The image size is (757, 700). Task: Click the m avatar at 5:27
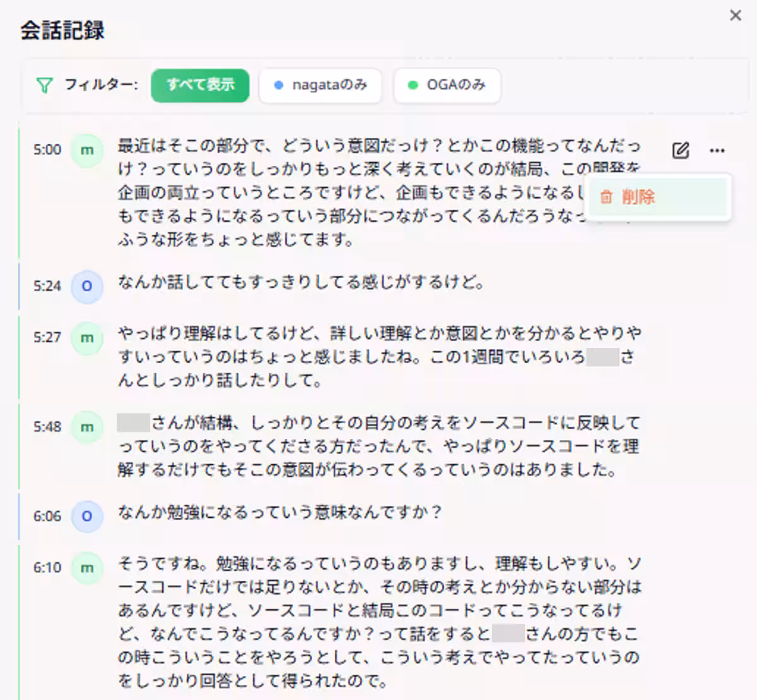click(x=86, y=339)
